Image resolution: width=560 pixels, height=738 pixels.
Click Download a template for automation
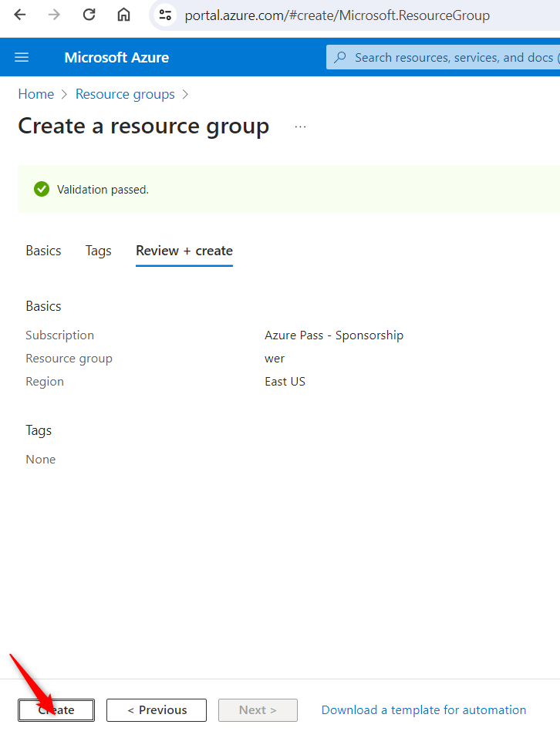423,710
